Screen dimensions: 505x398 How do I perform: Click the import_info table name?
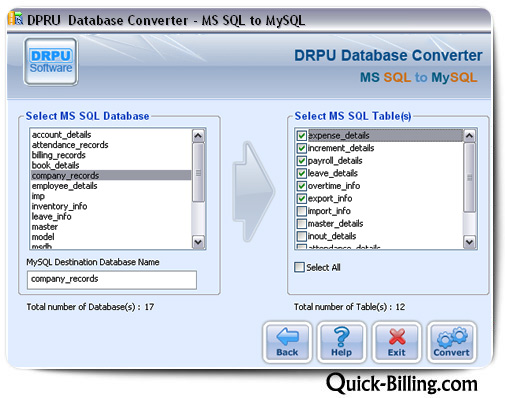coord(329,211)
